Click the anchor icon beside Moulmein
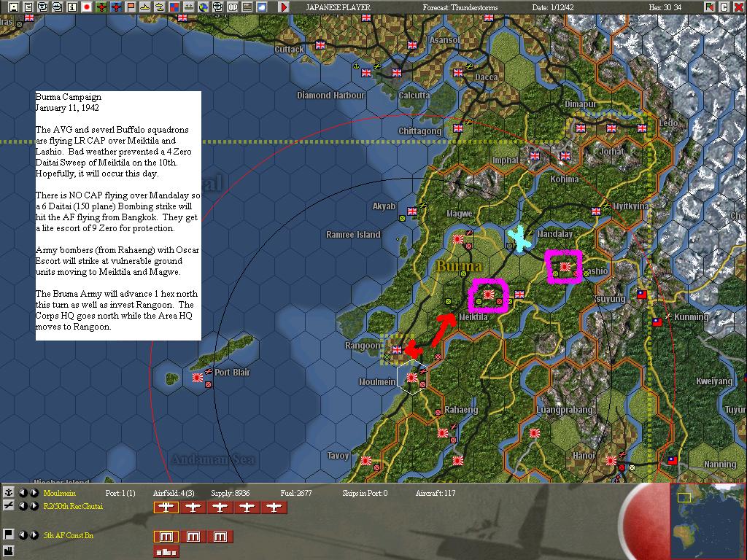 [x=8, y=492]
